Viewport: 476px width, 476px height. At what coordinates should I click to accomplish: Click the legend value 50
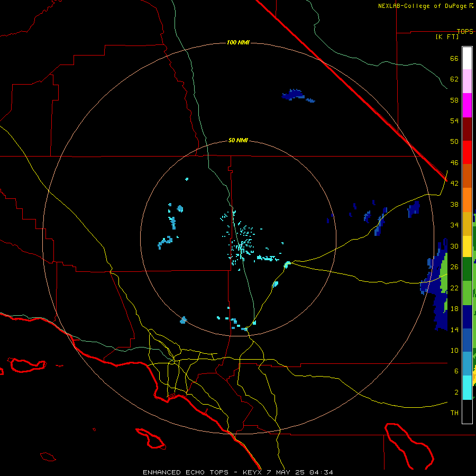pos(454,141)
